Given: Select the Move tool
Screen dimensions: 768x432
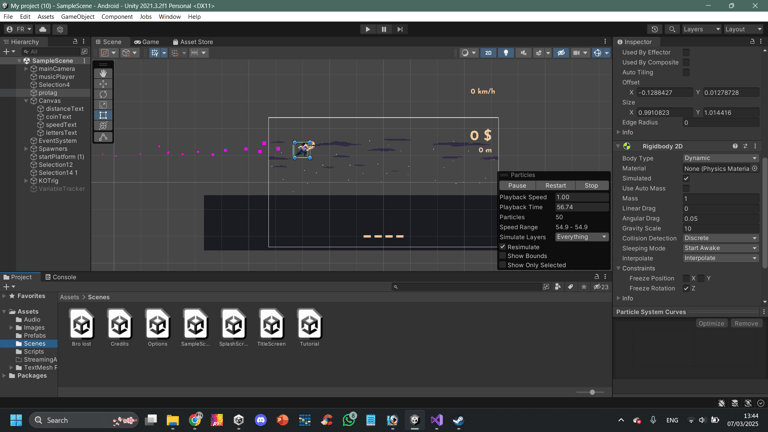Looking at the screenshot, I should point(103,84).
